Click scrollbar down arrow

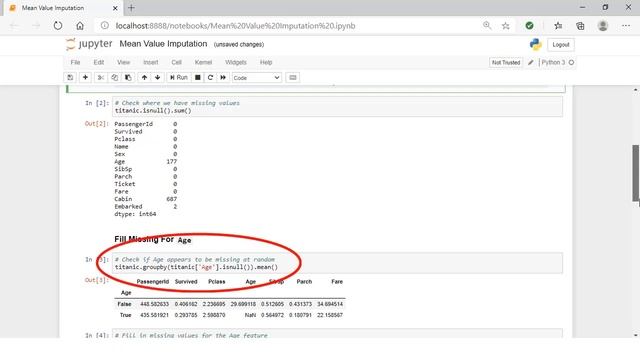click(636, 335)
